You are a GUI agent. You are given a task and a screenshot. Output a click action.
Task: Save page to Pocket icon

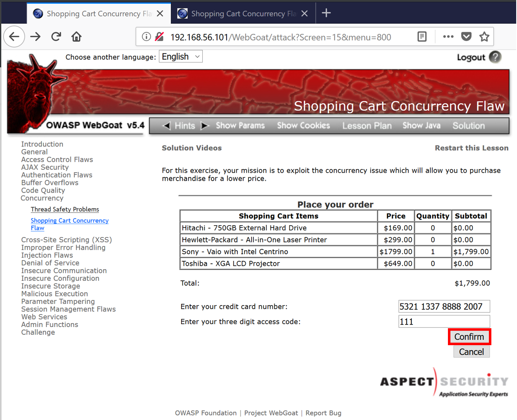point(467,37)
